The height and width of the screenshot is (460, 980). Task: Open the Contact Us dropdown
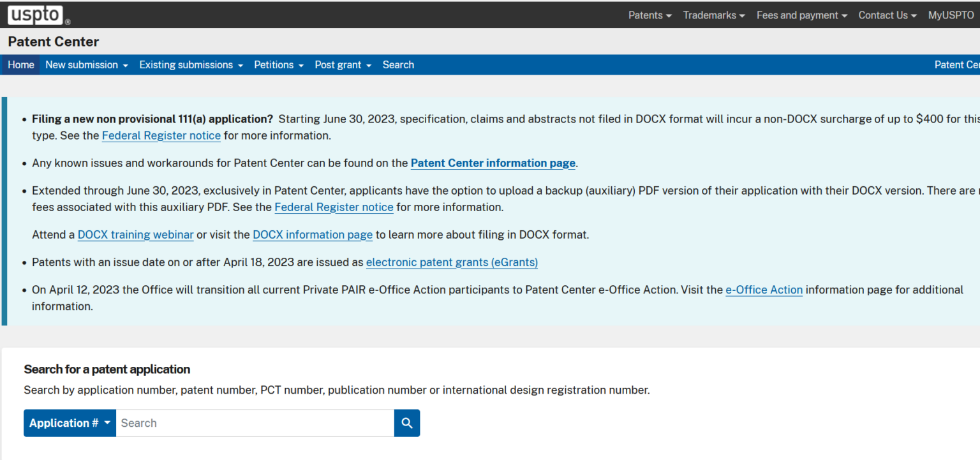coord(886,15)
